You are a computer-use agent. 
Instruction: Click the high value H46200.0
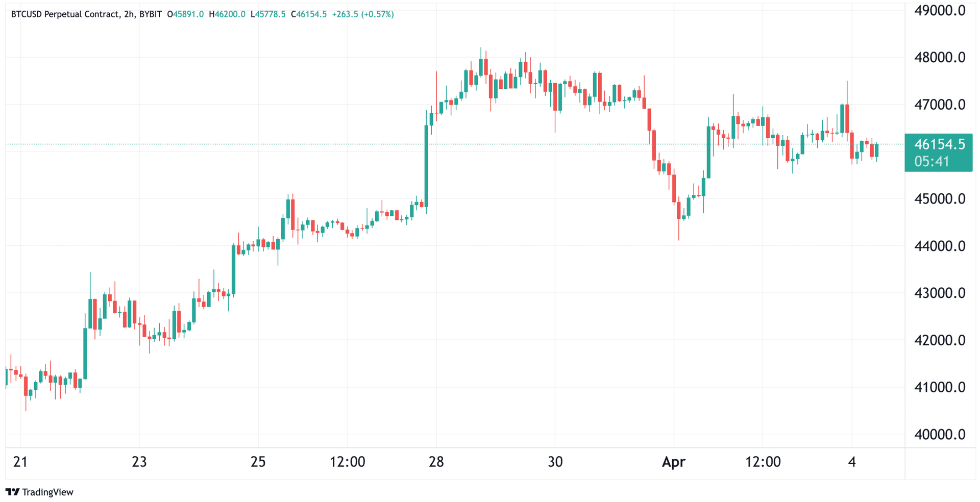(227, 14)
